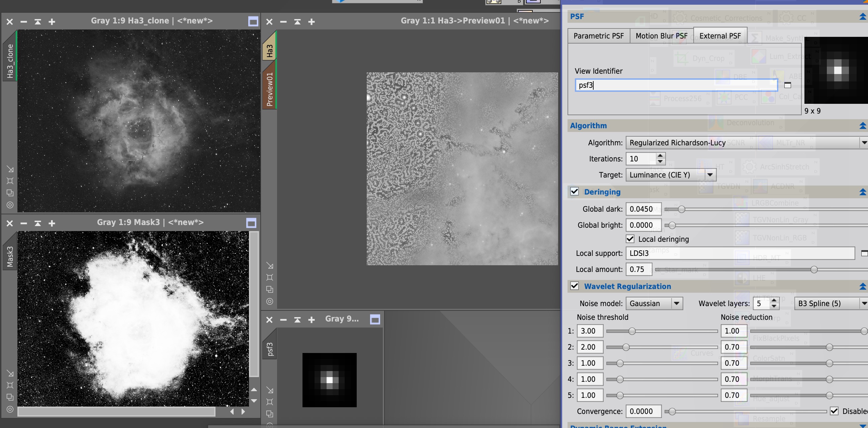
Task: Increase the Iterations value with stepper
Action: (661, 155)
